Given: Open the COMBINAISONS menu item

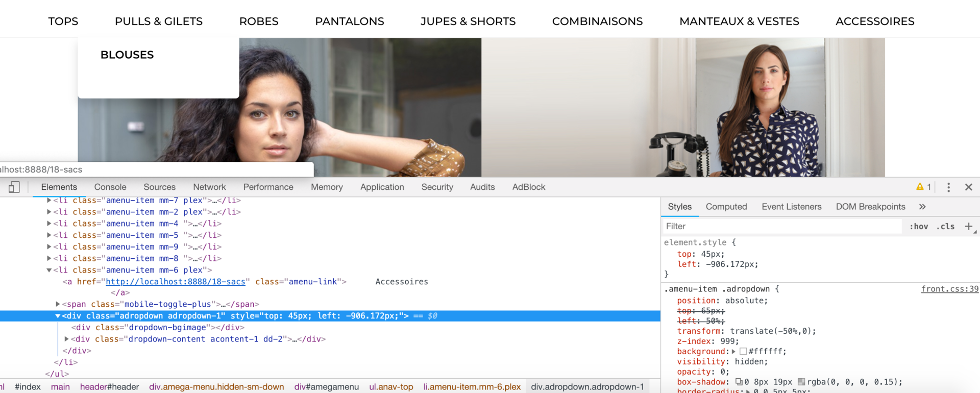Looking at the screenshot, I should (x=597, y=21).
